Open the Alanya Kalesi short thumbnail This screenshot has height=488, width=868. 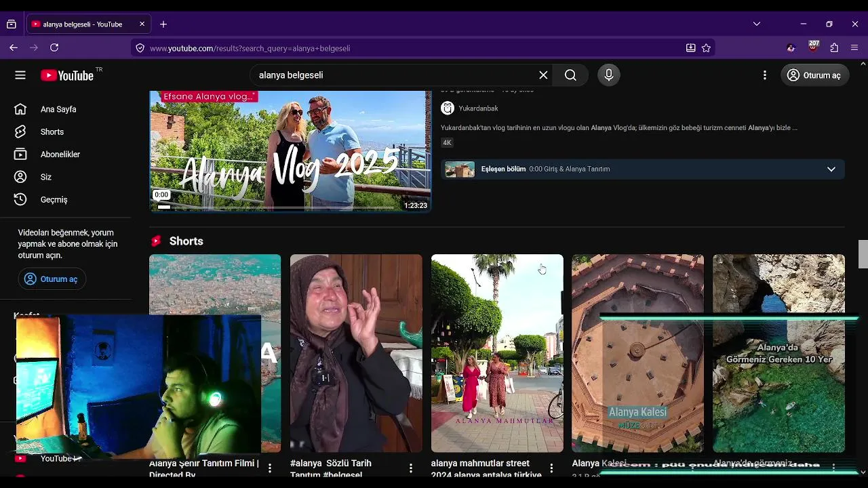pos(637,353)
